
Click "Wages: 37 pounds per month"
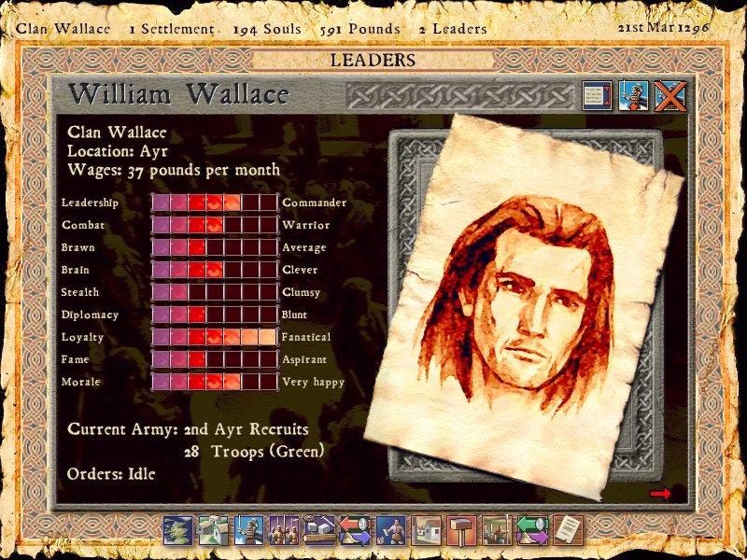(174, 171)
